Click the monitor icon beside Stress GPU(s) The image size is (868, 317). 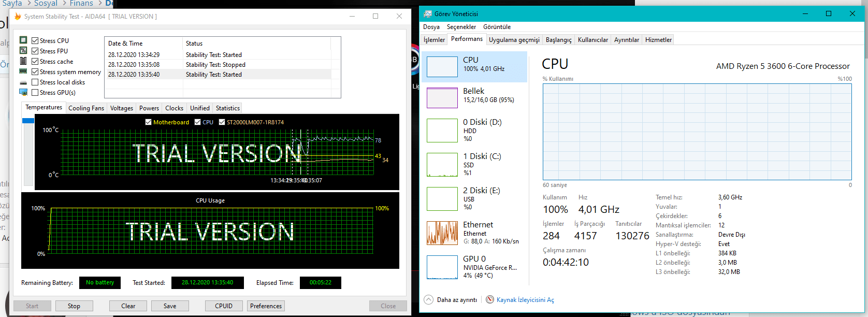pos(23,92)
